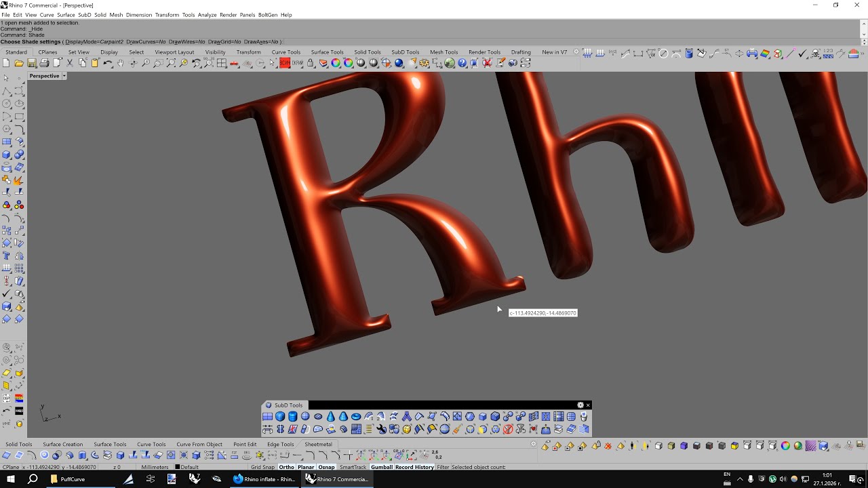Toggle SmartTrack in status bar
Viewport: 868px width, 488px height.
353,467
